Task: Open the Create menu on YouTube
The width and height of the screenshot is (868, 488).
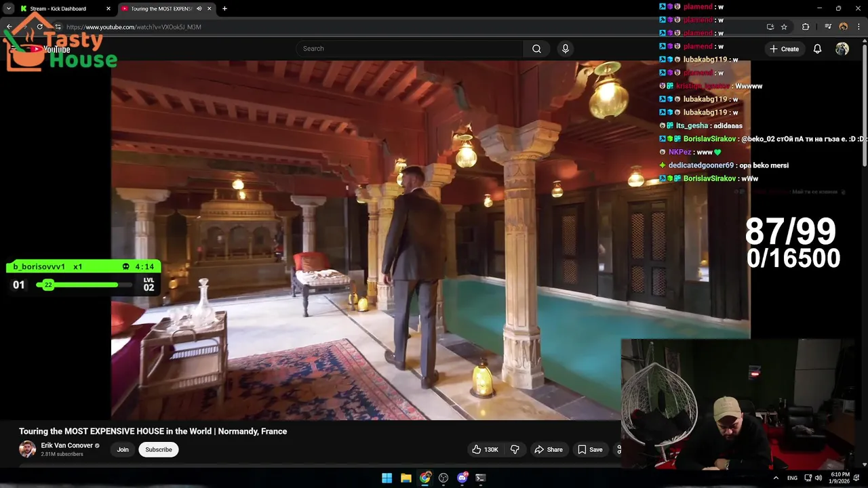Action: point(784,49)
